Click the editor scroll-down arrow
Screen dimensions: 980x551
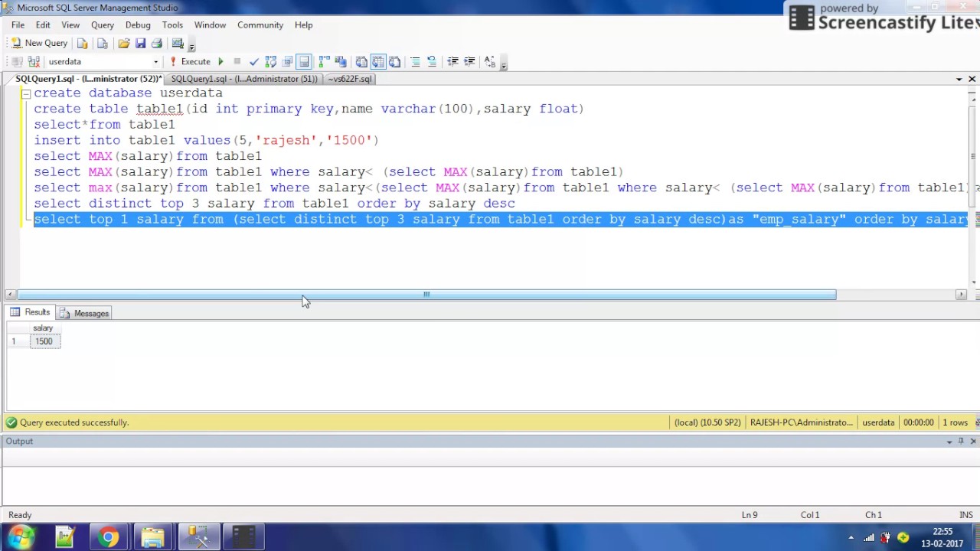click(973, 282)
